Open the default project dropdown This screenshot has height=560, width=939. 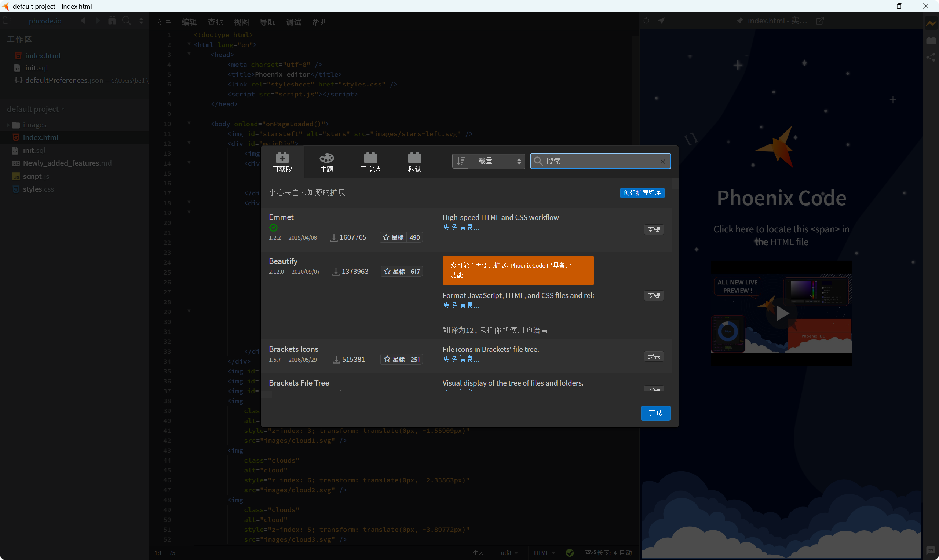coord(35,109)
